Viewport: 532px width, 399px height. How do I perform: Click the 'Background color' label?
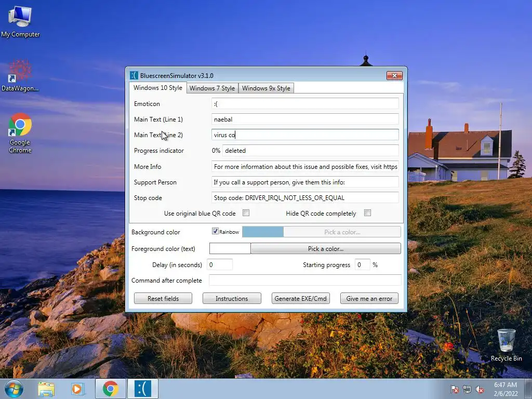[156, 232]
